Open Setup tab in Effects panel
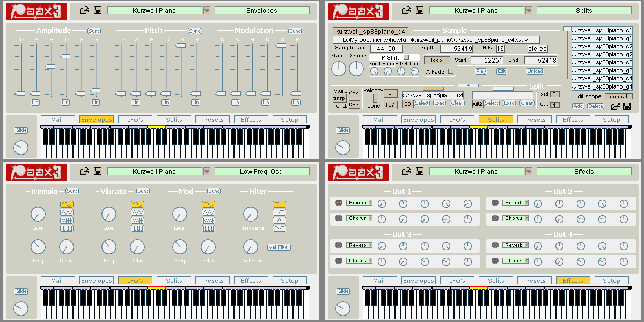The width and height of the screenshot is (644, 322). tap(611, 281)
